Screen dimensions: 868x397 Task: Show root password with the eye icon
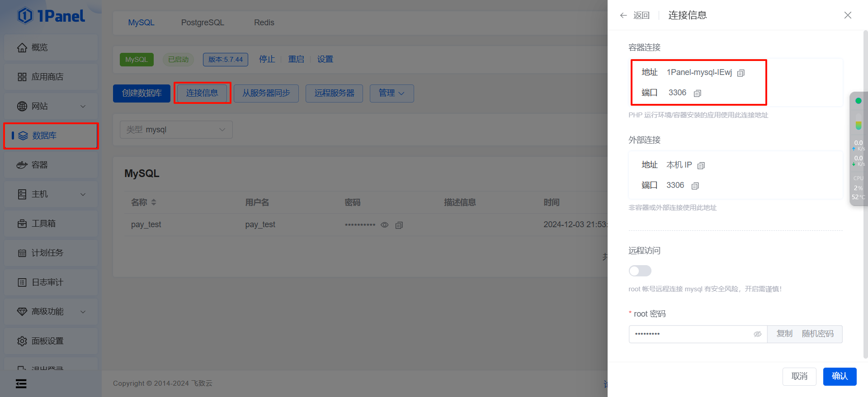757,334
